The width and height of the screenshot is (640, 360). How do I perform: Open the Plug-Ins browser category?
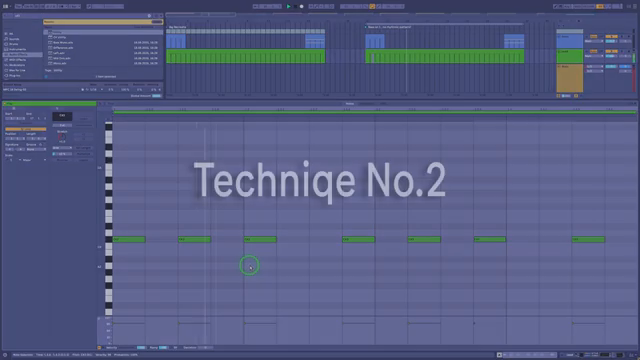[x=15, y=76]
